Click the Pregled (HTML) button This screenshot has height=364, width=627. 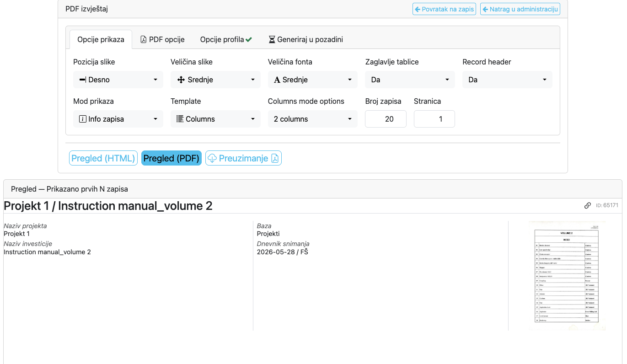103,158
